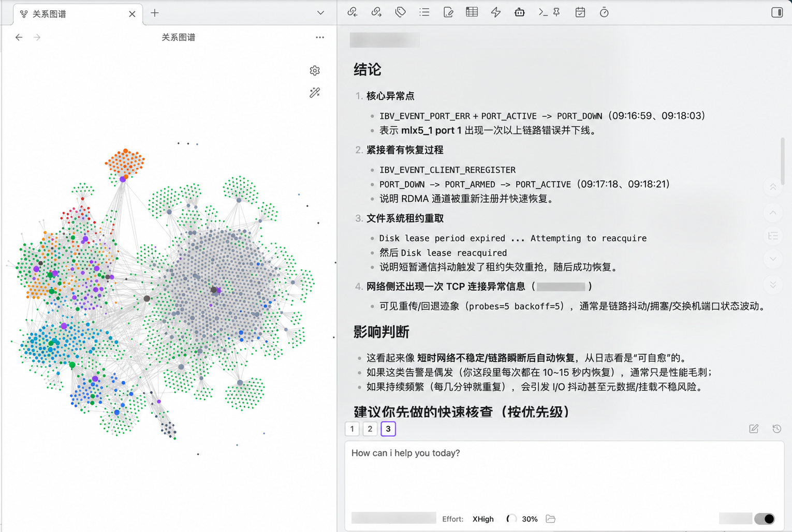
Task: Jump to top with double up chevron
Action: 773,187
